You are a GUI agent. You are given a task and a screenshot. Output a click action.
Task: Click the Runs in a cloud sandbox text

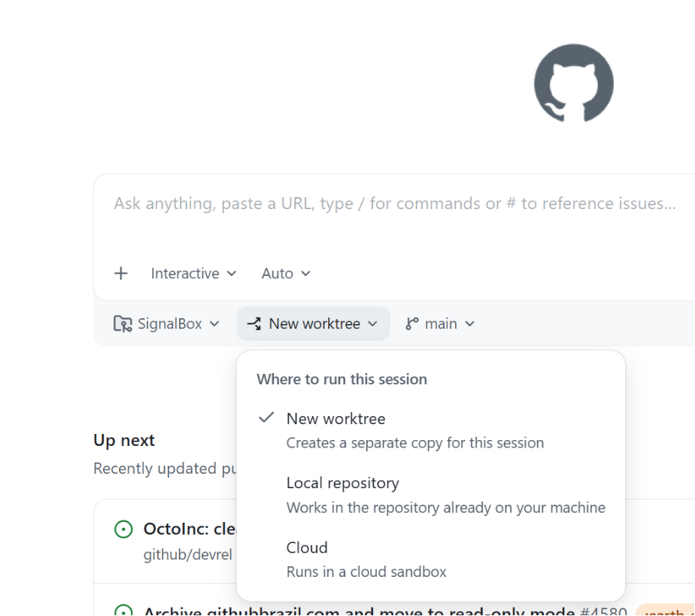click(366, 572)
